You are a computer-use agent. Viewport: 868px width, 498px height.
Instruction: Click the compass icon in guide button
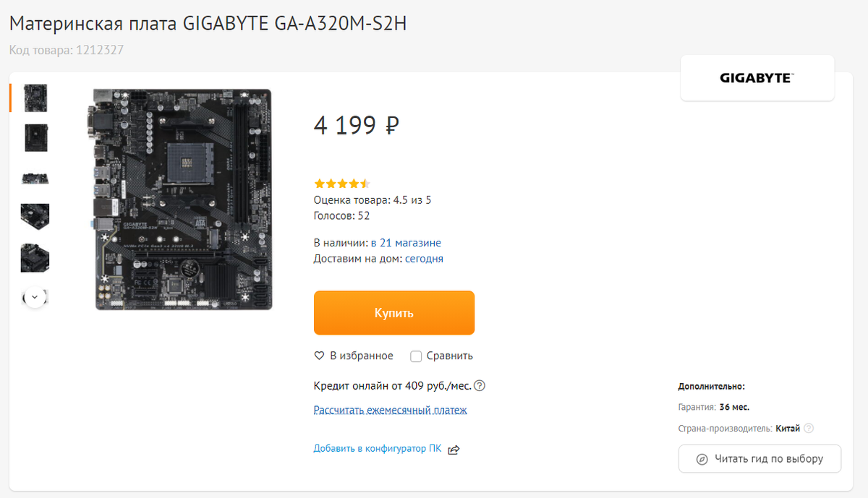point(702,459)
